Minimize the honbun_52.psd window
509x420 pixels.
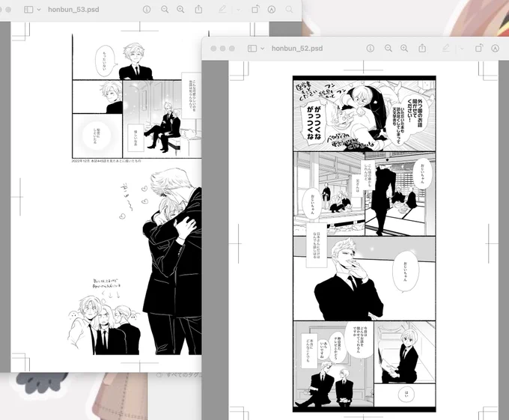pos(223,49)
